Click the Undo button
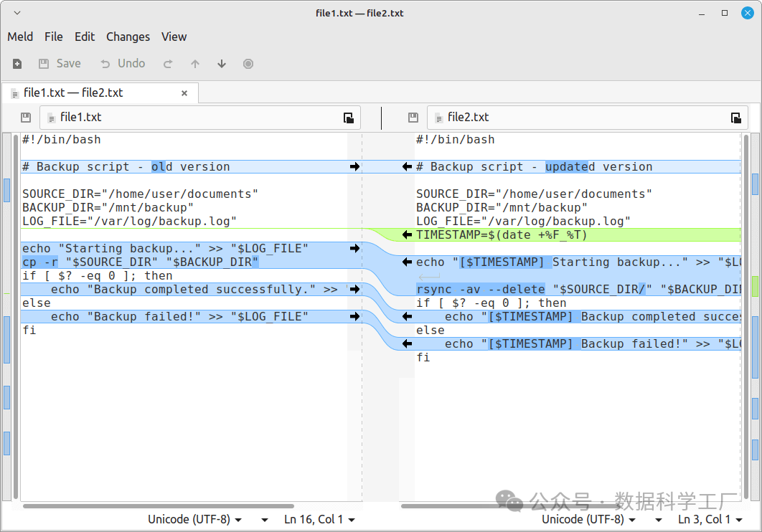762x532 pixels. tap(123, 64)
